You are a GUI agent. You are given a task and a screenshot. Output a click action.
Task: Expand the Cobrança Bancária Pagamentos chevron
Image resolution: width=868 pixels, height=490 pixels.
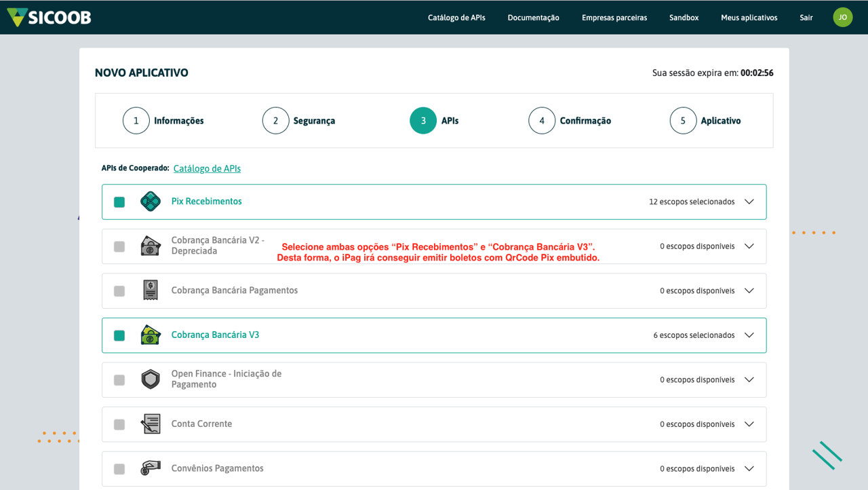click(749, 290)
